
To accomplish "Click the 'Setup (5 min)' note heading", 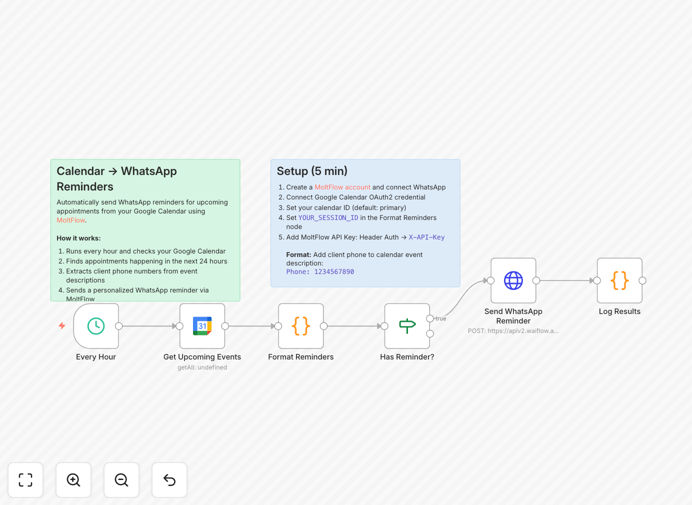I will [312, 171].
